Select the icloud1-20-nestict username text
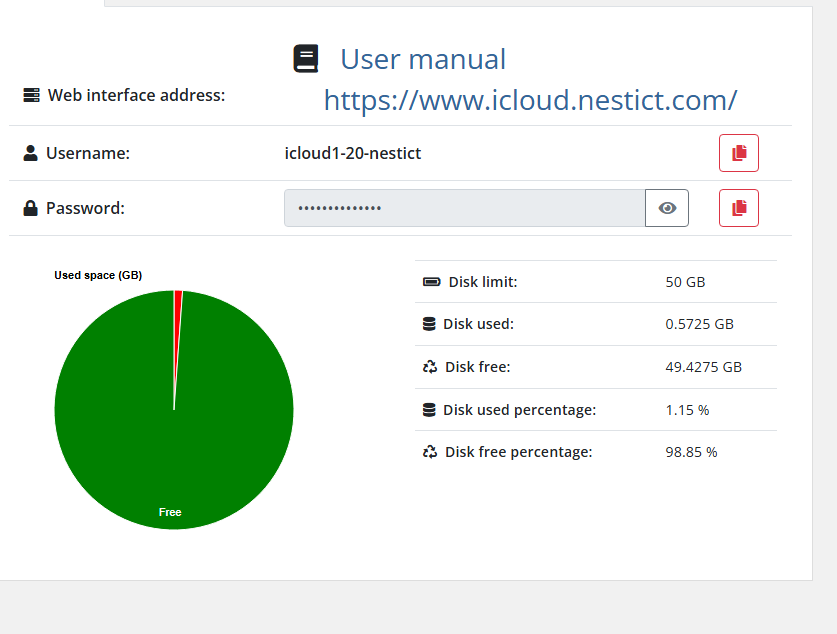 (353, 153)
